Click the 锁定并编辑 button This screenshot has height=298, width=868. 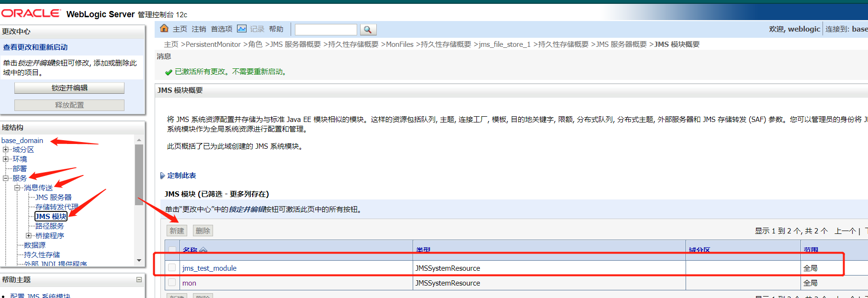(x=69, y=88)
